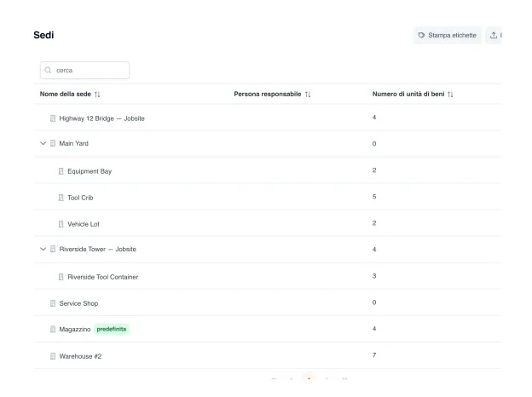Viewport: 532px width, 397px height.
Task: Sort by Persona responsabile column
Action: coord(308,95)
